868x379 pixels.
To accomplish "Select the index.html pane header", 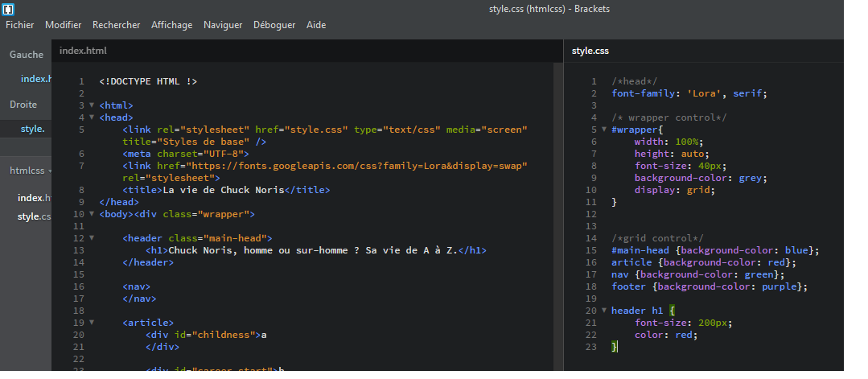I will coord(83,51).
